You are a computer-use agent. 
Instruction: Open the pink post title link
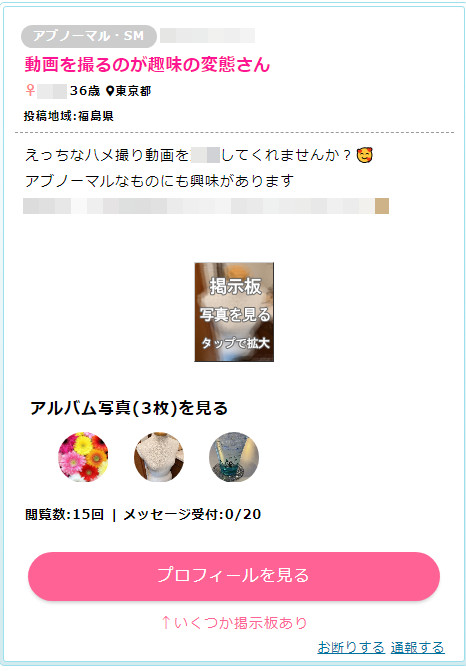point(147,65)
